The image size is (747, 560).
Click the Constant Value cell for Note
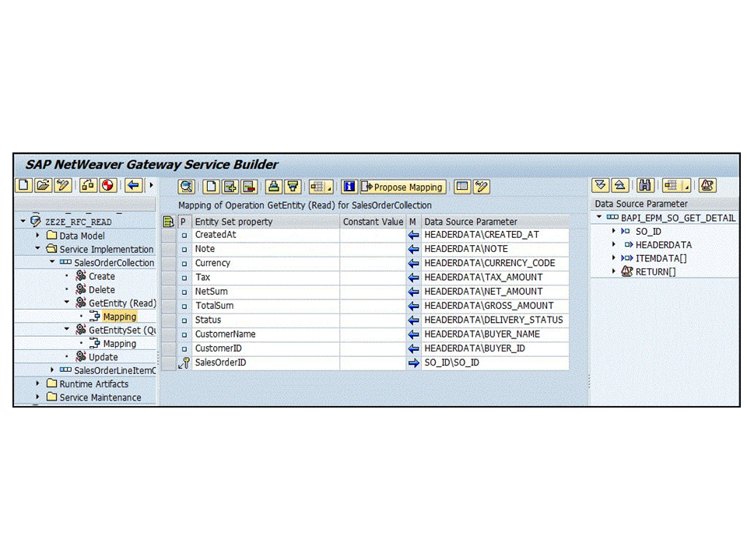tap(372, 249)
